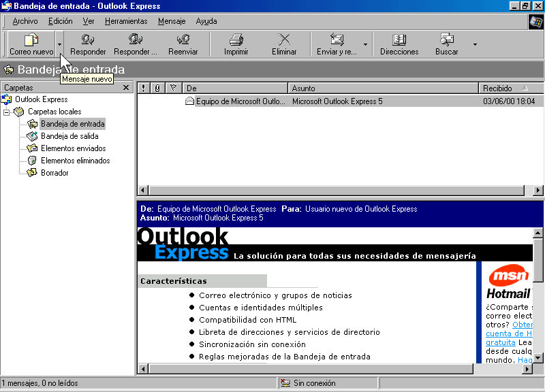
Task: Click the Responder a todos toolbar button
Action: click(135, 44)
